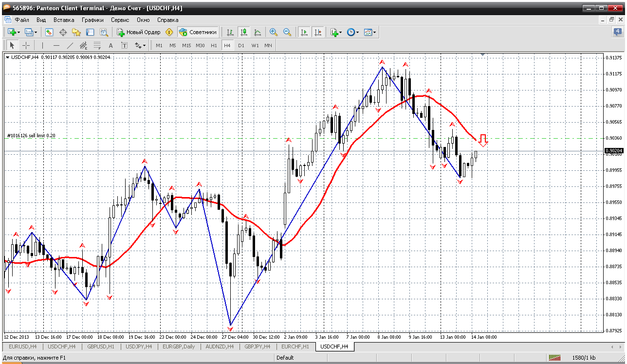Click the Zoom Out magnifier icon
This screenshot has width=627, height=364.
[287, 32]
